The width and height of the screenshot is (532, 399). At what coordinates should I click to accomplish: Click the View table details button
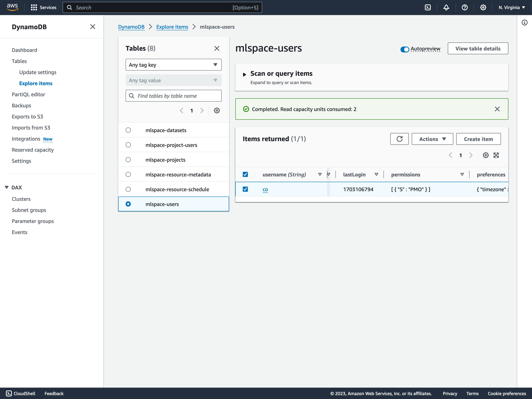pos(478,49)
